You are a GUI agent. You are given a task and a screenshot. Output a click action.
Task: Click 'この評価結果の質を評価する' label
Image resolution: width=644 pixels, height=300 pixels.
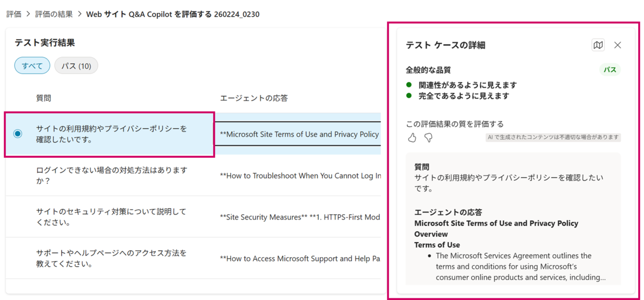pyautogui.click(x=455, y=123)
